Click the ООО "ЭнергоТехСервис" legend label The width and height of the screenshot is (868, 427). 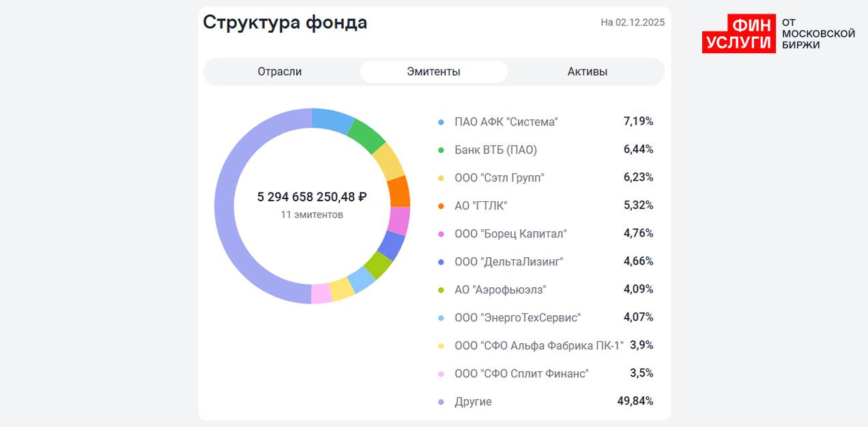tap(517, 318)
